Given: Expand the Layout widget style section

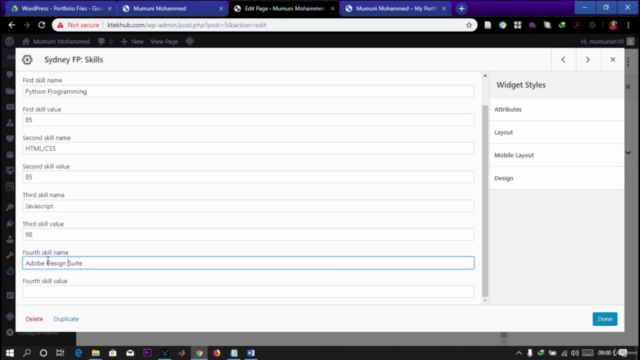Looking at the screenshot, I should (557, 132).
